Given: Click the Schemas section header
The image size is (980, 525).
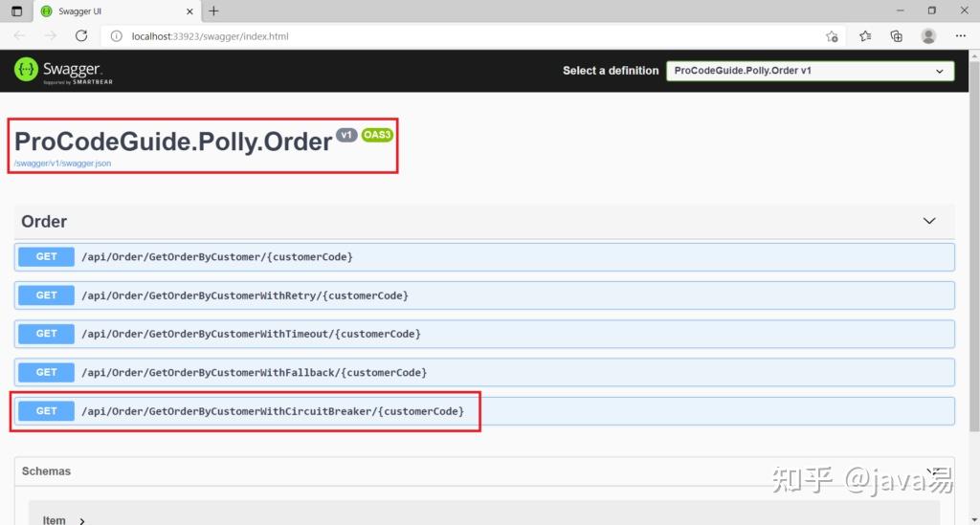Looking at the screenshot, I should [484, 471].
